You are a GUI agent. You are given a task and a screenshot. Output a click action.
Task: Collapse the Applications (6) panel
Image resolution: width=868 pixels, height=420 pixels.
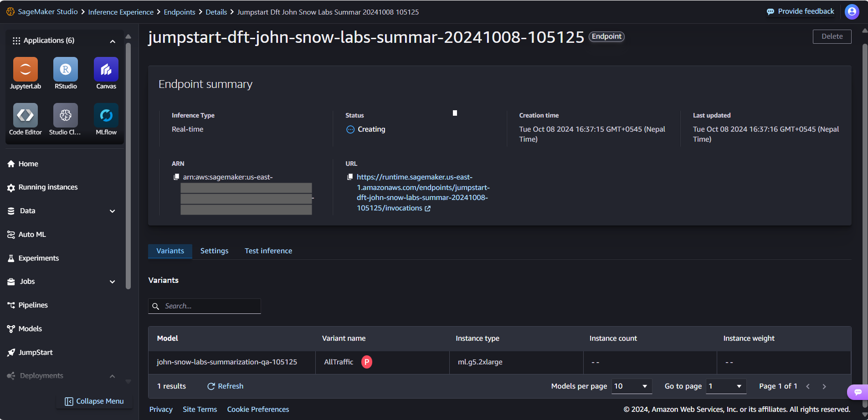[113, 41]
